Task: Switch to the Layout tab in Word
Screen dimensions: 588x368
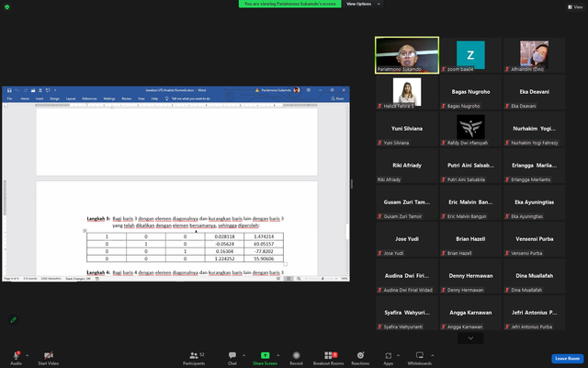Action: [71, 98]
